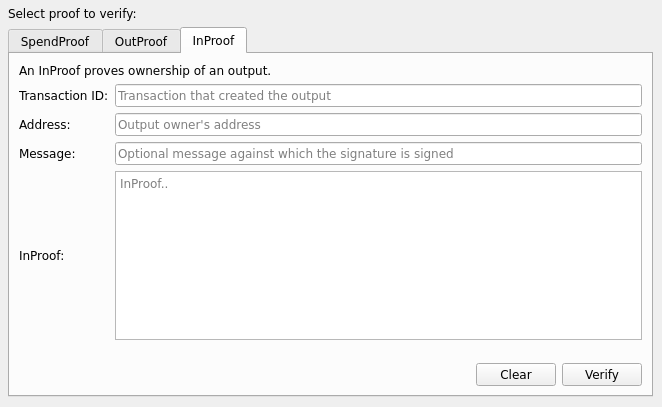The height and width of the screenshot is (407, 662).
Task: Click the optional signed message placeholder
Action: [285, 154]
